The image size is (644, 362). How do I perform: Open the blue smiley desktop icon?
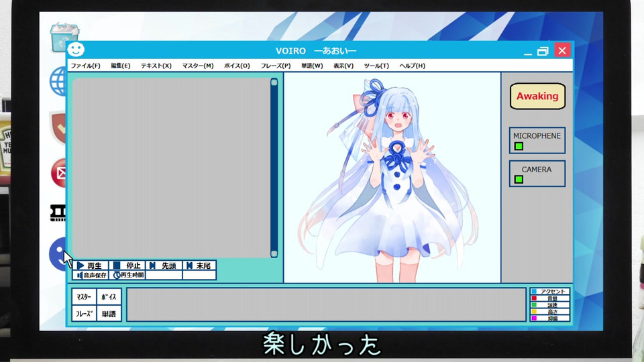(x=58, y=253)
